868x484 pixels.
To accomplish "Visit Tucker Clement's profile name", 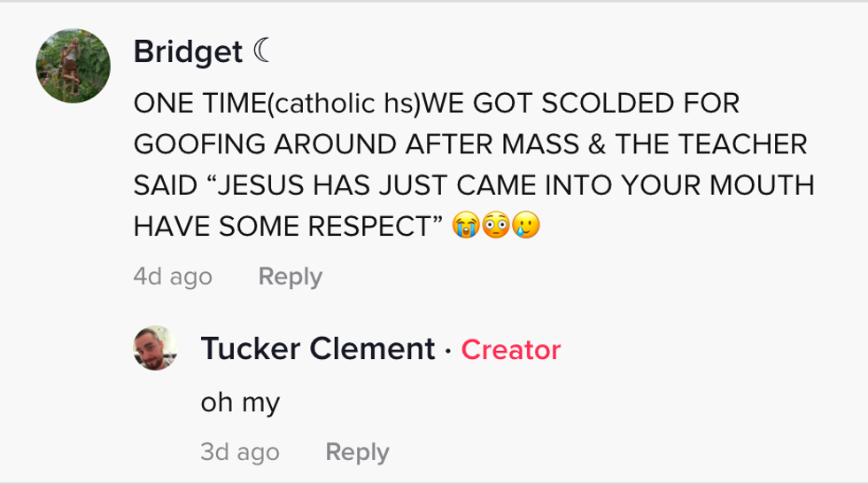I will [318, 348].
